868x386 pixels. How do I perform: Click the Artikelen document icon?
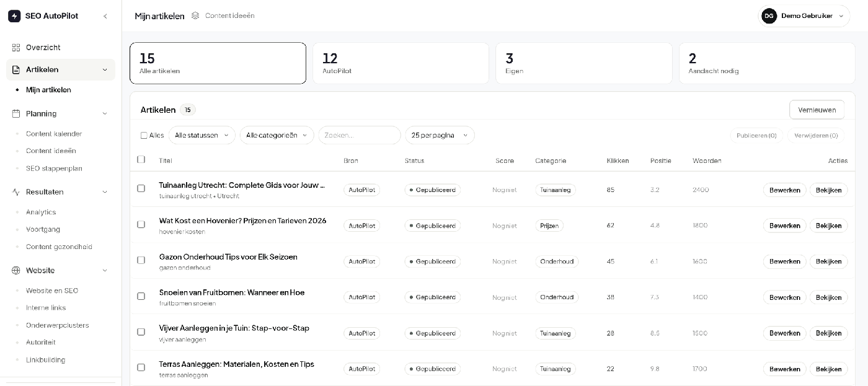(x=16, y=69)
